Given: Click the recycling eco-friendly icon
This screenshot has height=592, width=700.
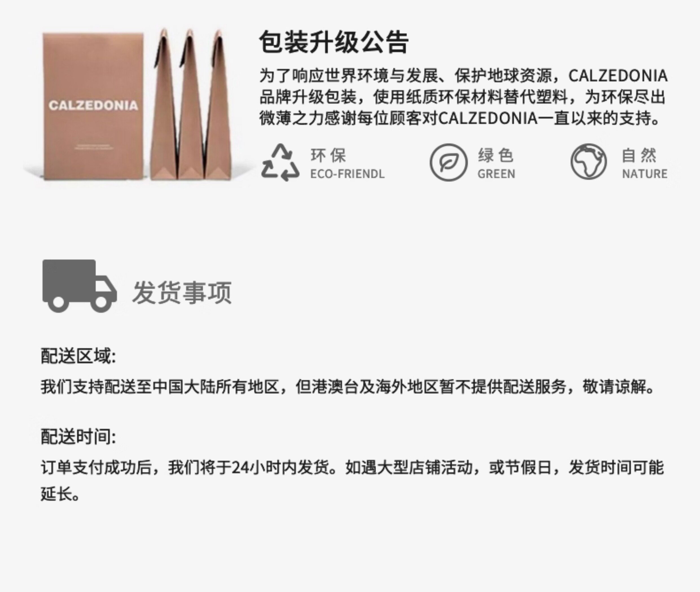Looking at the screenshot, I should (280, 163).
